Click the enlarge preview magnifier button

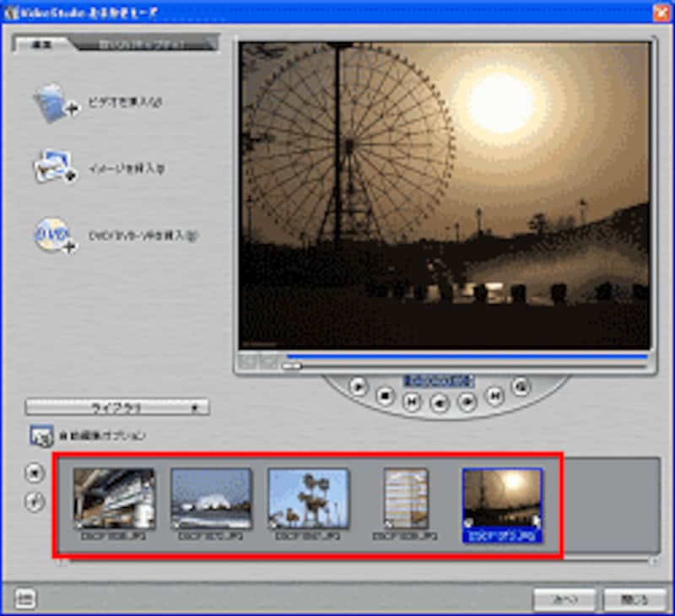click(x=520, y=386)
